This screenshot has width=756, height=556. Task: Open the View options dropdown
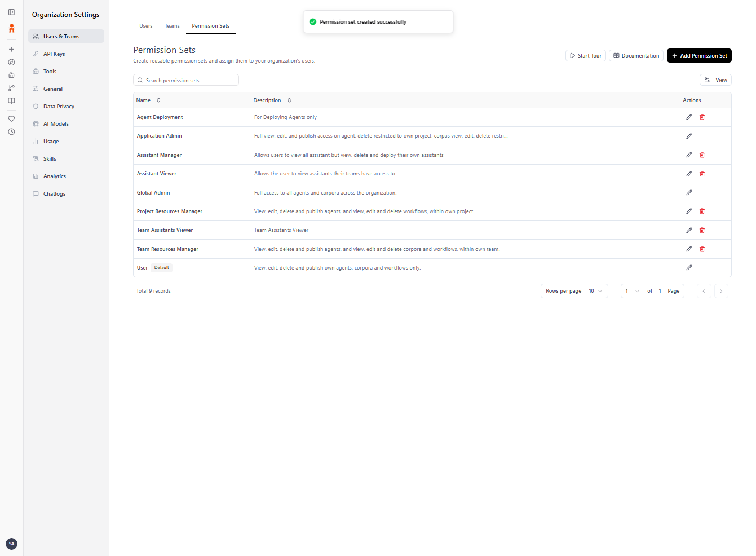point(715,80)
